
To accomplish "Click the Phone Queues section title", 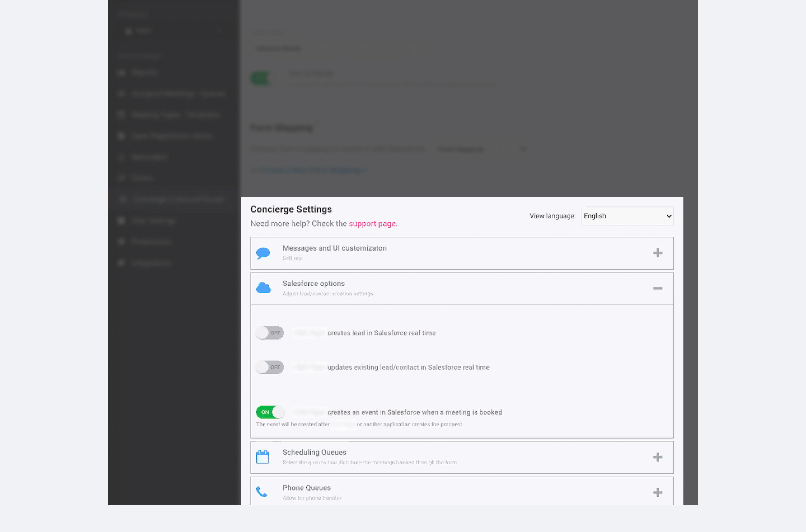I will (x=306, y=488).
